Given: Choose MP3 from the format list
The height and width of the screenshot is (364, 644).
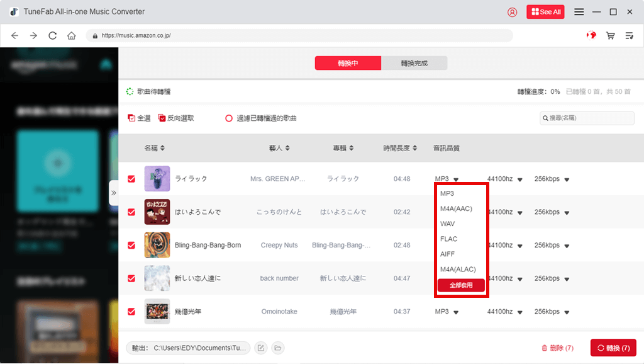Looking at the screenshot, I should (x=447, y=193).
